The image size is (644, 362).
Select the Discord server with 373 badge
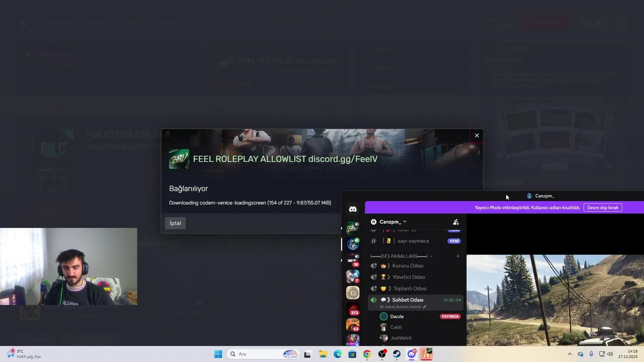353,309
